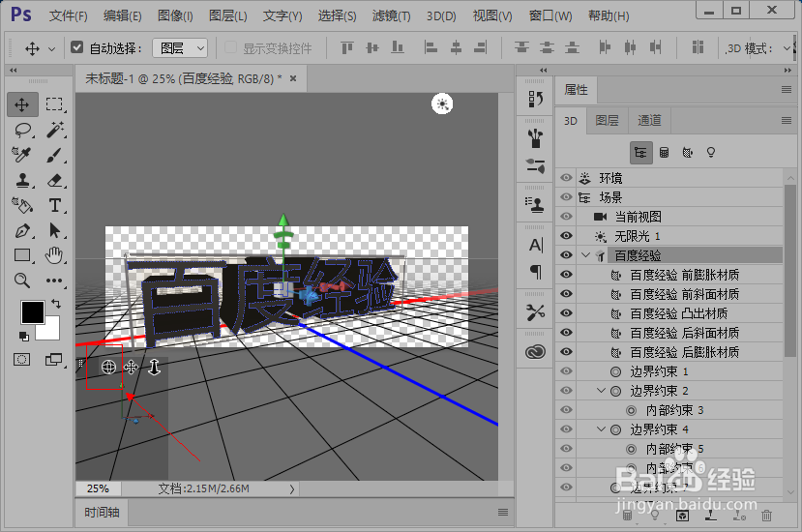The height and width of the screenshot is (532, 802).
Task: Collapse the 百度经验 mesh tree
Action: pyautogui.click(x=585, y=255)
